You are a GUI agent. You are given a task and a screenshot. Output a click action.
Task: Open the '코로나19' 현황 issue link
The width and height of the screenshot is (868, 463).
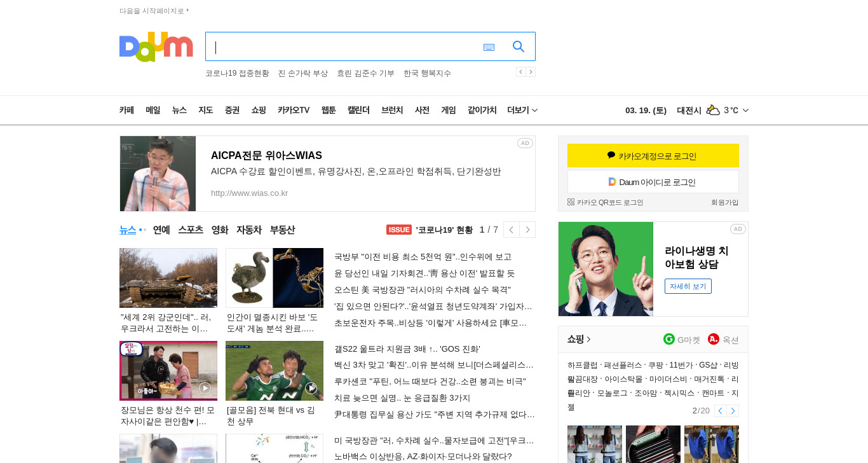click(x=444, y=230)
